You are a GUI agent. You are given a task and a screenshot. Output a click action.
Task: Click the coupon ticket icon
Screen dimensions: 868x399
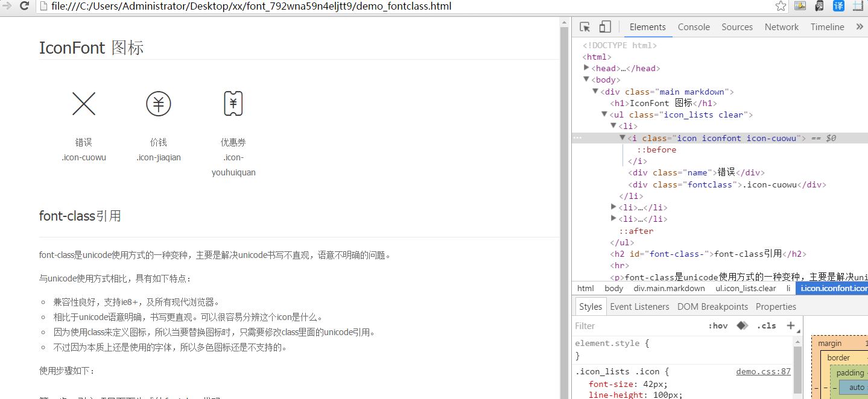[x=233, y=104]
